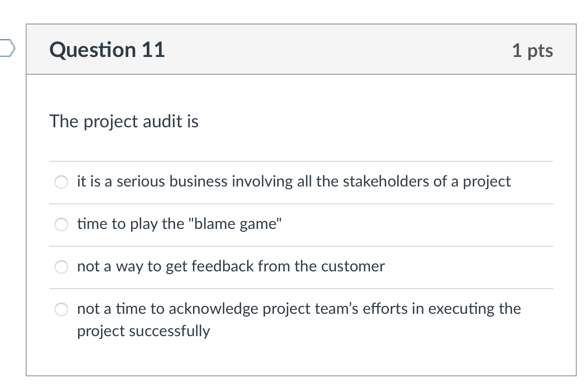The width and height of the screenshot is (588, 392).
Task: Click the gray header bar between title and points
Action: click(335, 50)
